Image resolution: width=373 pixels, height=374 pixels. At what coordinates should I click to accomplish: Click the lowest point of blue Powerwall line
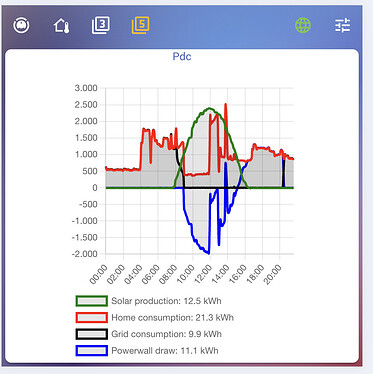coord(209,253)
